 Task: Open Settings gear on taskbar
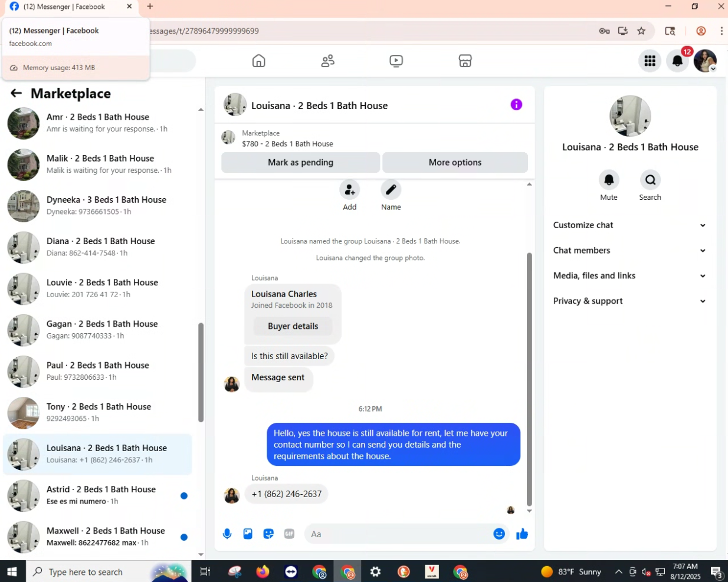pos(375,571)
